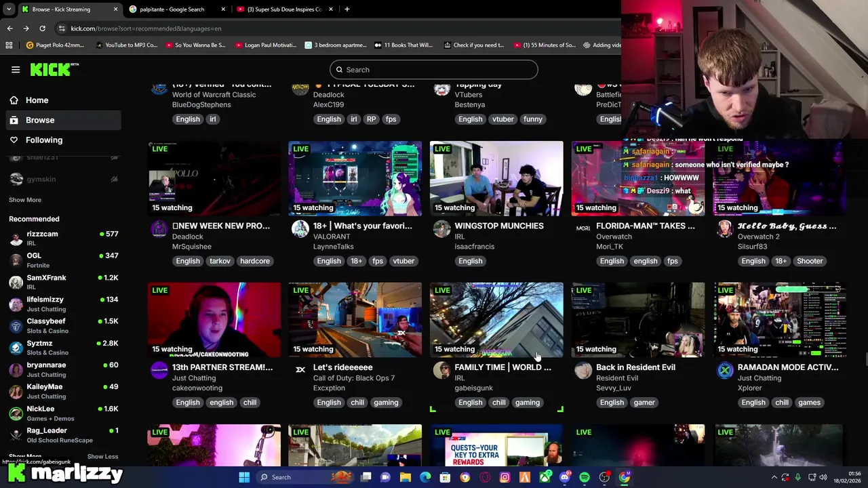Open Syztmz recommended channel

(x=64, y=348)
